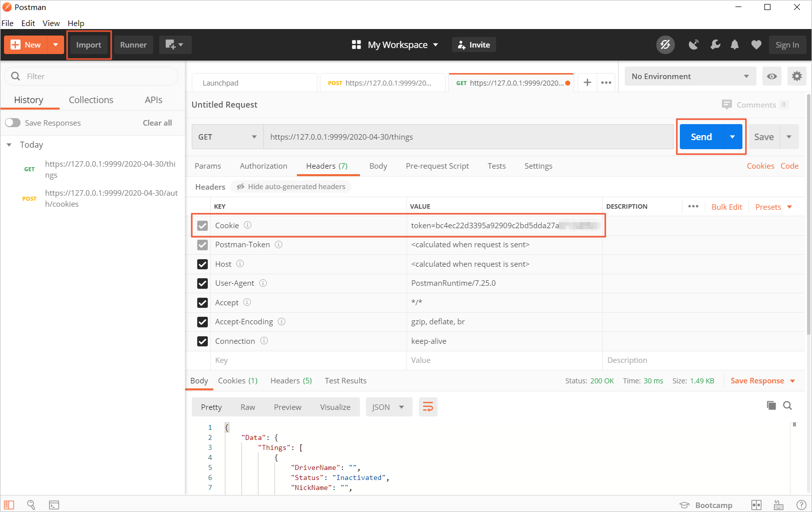Image resolution: width=812 pixels, height=512 pixels.
Task: Toggle the Postman-Token header checkbox
Action: 202,245
